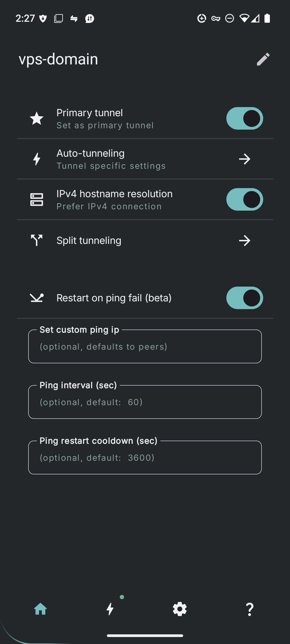Go to the home tab
Screen dimensions: 290x644
pos(41,609)
